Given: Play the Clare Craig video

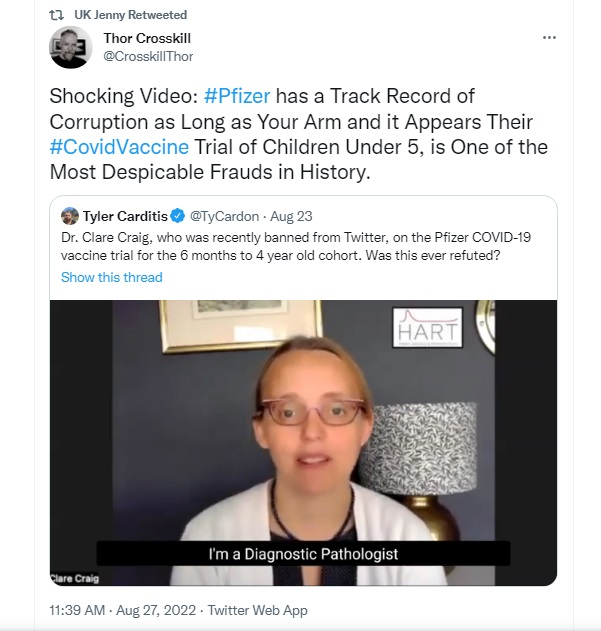Looking at the screenshot, I should click(303, 443).
